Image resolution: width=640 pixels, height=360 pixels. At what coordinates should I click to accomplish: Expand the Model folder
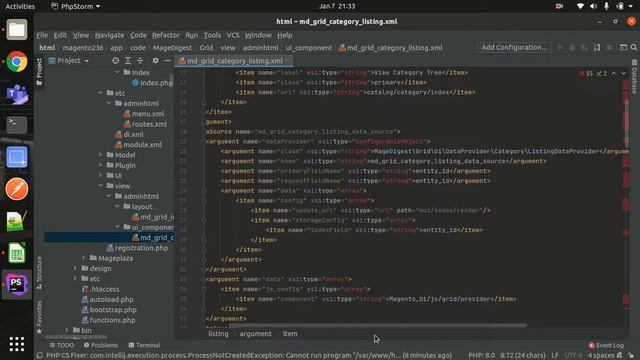pos(100,155)
